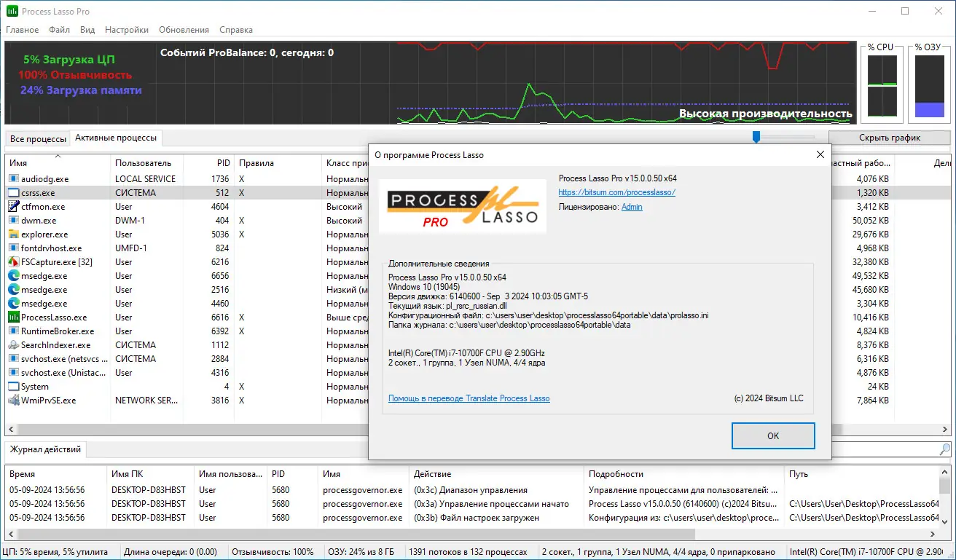
Task: Click the % ОЗУ memory meter gauge
Action: coord(930,86)
